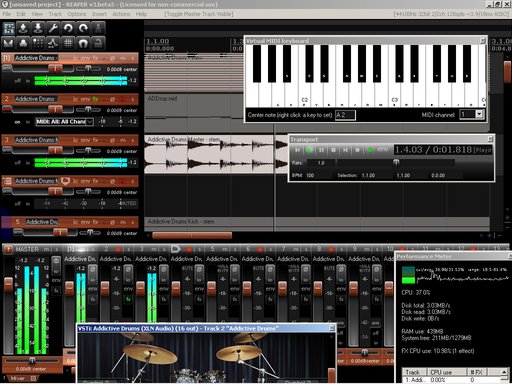
Task: Click go-to-end button in Transport
Action: (x=345, y=150)
